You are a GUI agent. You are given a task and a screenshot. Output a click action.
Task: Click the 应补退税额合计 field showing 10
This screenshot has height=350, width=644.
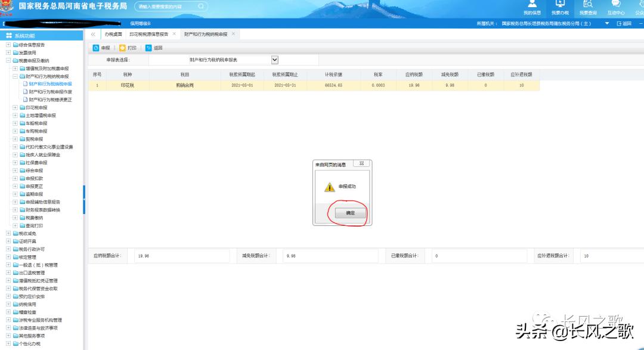pyautogui.click(x=612, y=256)
